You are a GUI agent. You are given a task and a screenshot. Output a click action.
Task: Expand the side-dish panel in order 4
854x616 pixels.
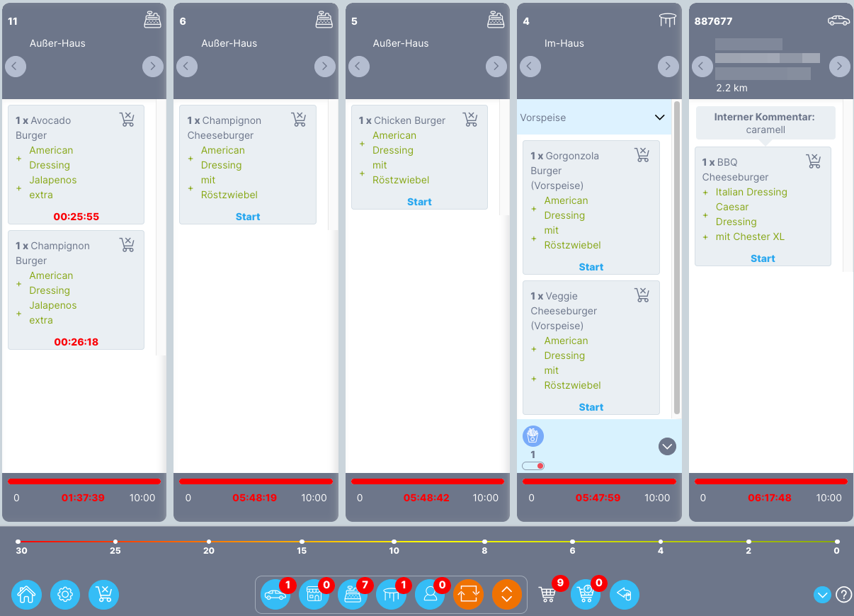[x=667, y=446]
